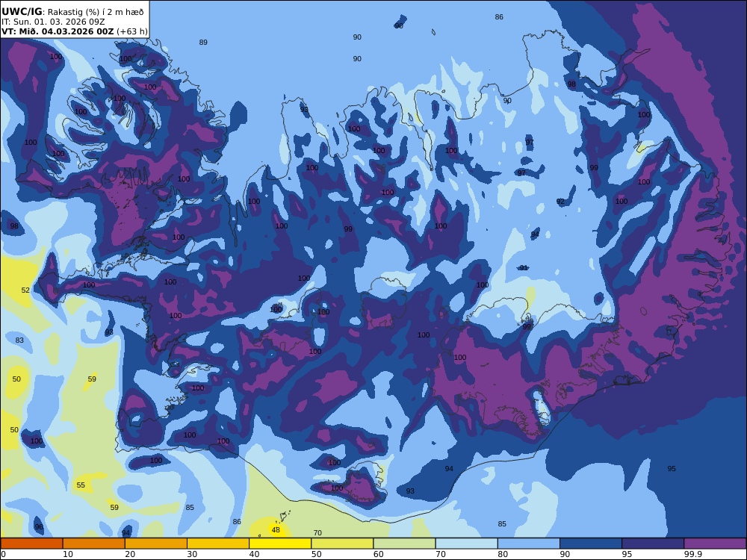Click the '91' humidity value on the map
The width and height of the screenshot is (747, 560).
[x=524, y=267]
